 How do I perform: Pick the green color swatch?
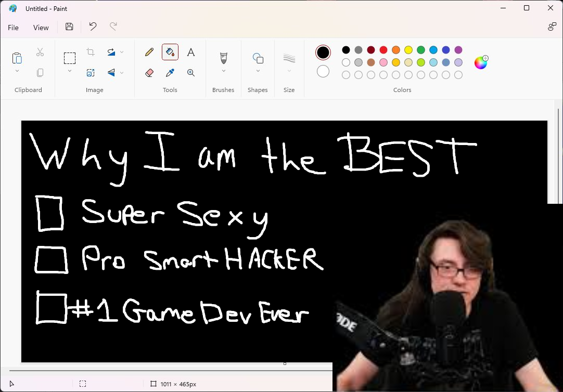click(x=421, y=50)
